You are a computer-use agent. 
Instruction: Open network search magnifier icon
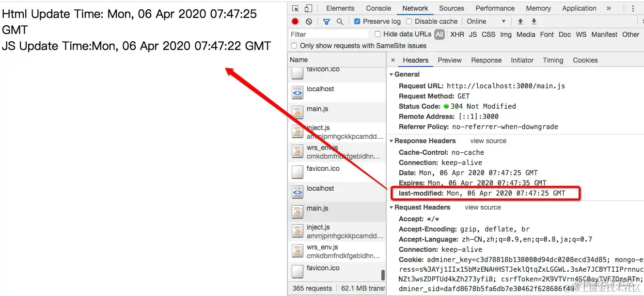[340, 21]
